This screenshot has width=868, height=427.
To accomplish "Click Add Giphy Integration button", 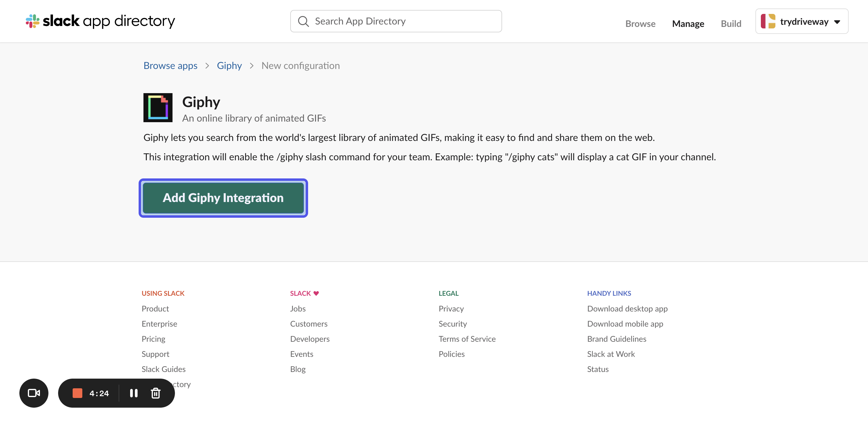I will click(223, 198).
